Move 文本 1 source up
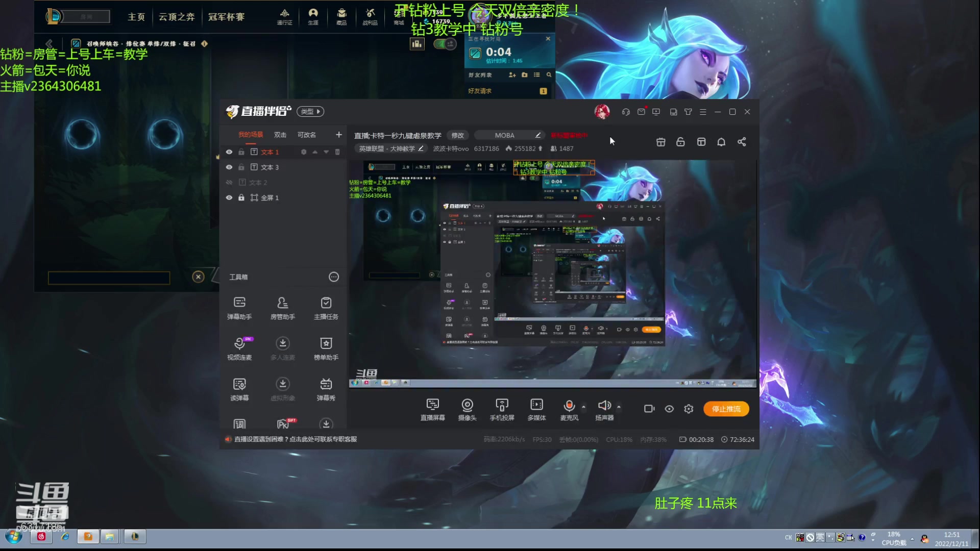This screenshot has width=980, height=551. click(315, 152)
